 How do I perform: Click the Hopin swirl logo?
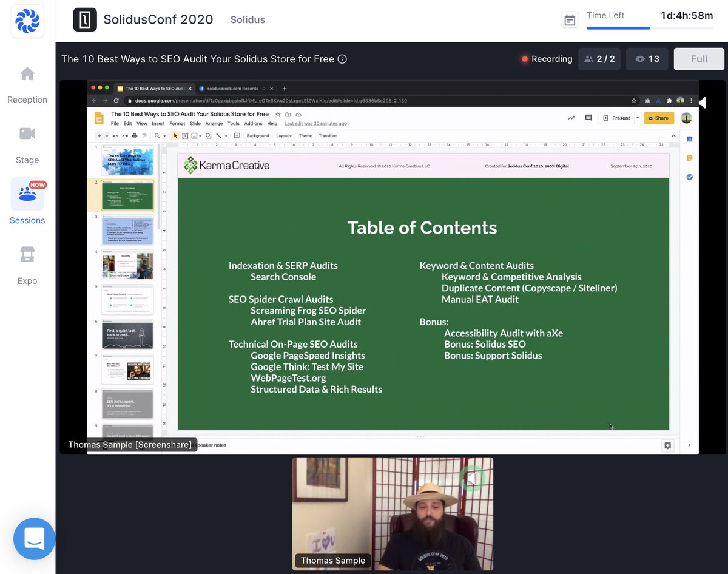click(x=27, y=21)
